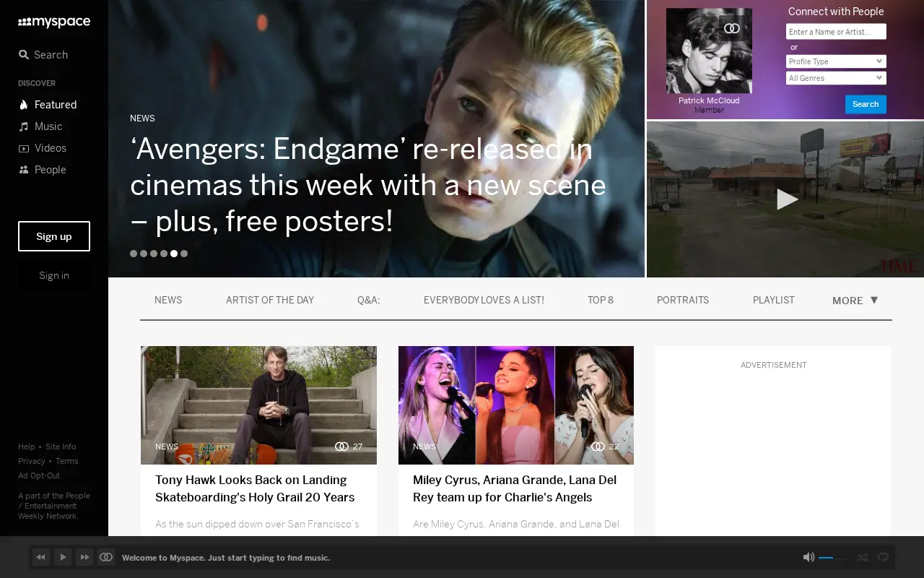
Task: Select the second carousel dot
Action: point(144,254)
